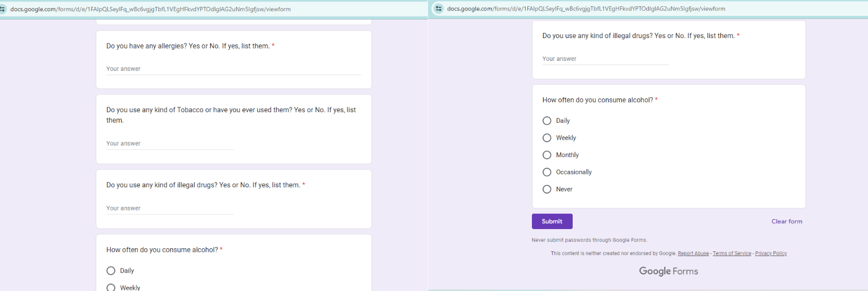Click alcohol question text in left window
This screenshot has height=291, width=868.
point(162,250)
